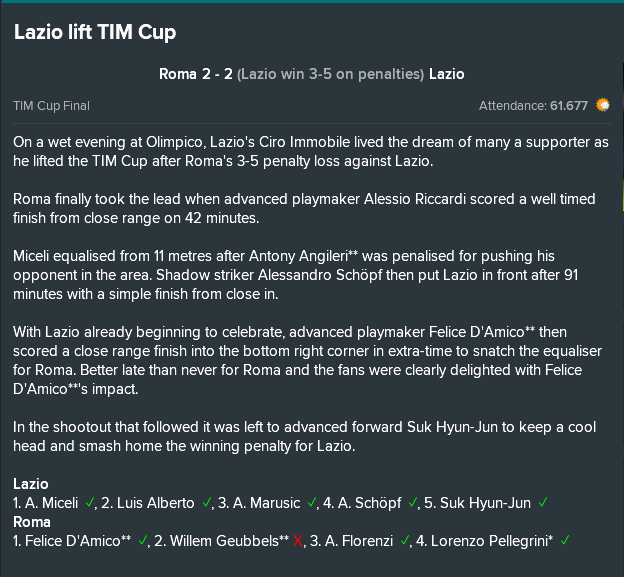
Task: Click the green checkmark after Luis Alberto
Action: click(x=206, y=503)
